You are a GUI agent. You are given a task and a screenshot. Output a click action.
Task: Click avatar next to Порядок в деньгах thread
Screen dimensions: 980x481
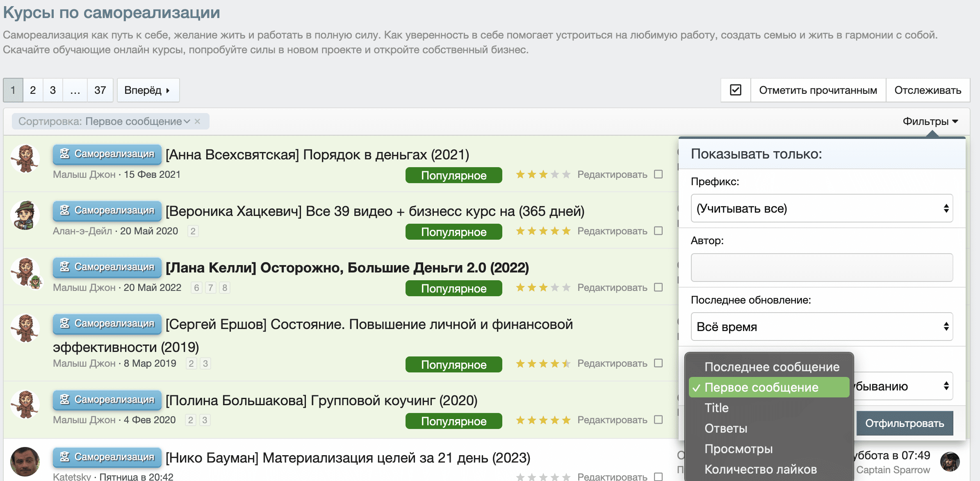click(x=25, y=159)
